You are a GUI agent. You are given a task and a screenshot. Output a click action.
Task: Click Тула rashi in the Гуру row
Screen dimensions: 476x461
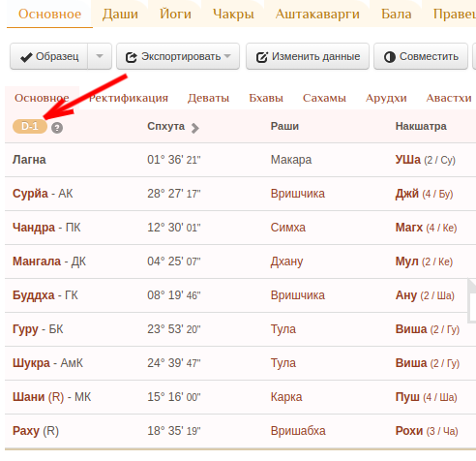283,329
